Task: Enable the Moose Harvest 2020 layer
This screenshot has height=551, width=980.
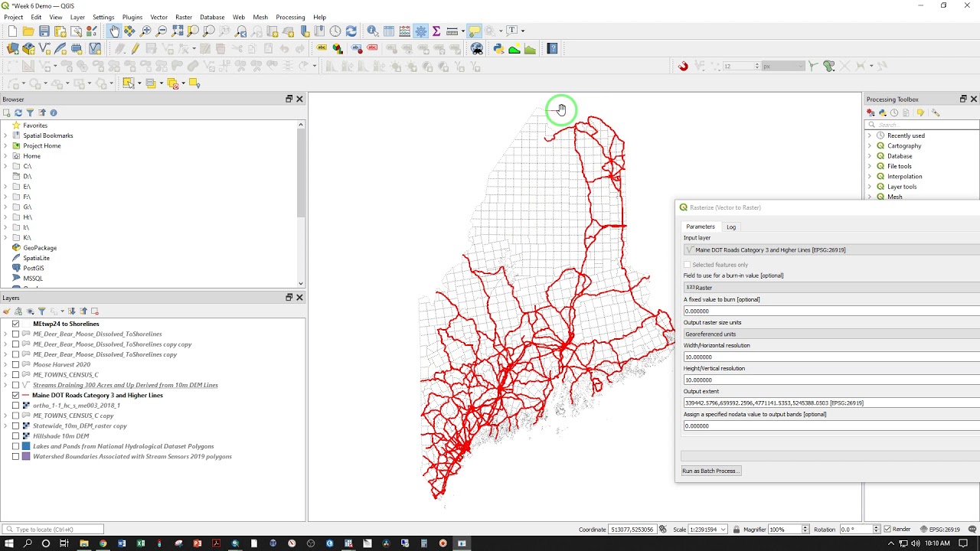Action: 15,365
